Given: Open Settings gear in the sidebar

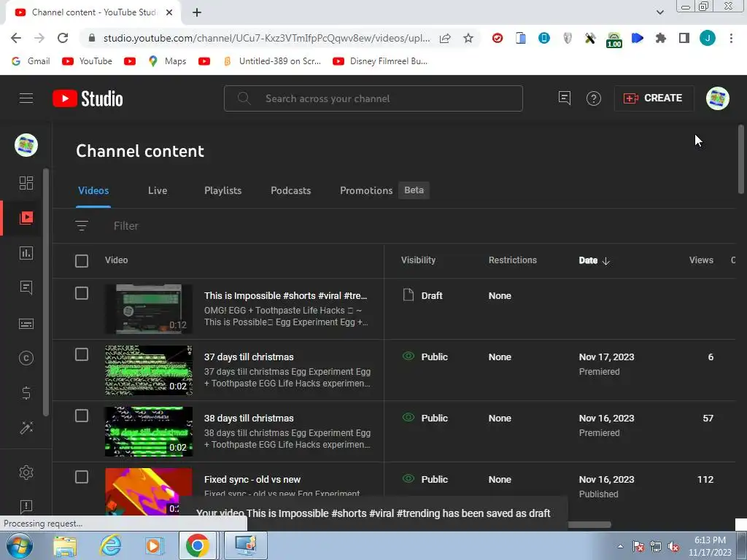Looking at the screenshot, I should [26, 472].
